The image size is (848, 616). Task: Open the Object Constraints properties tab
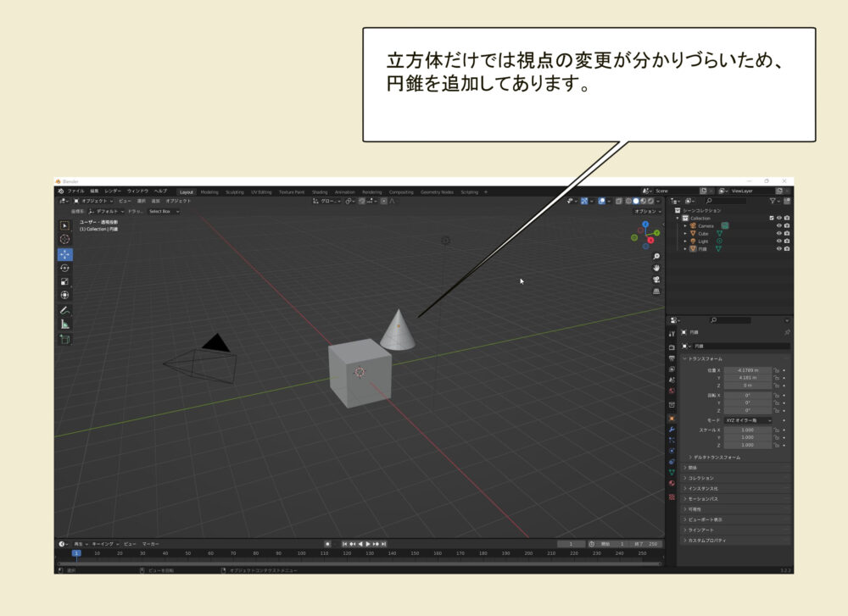672,462
